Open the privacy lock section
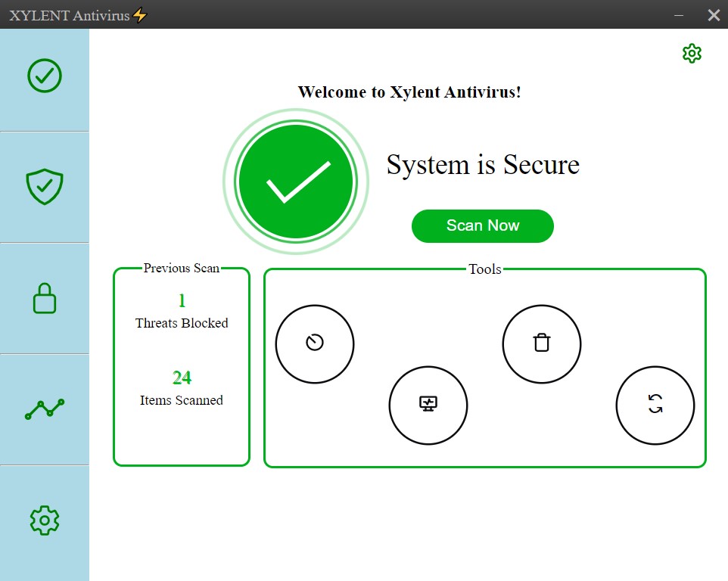 [x=45, y=298]
